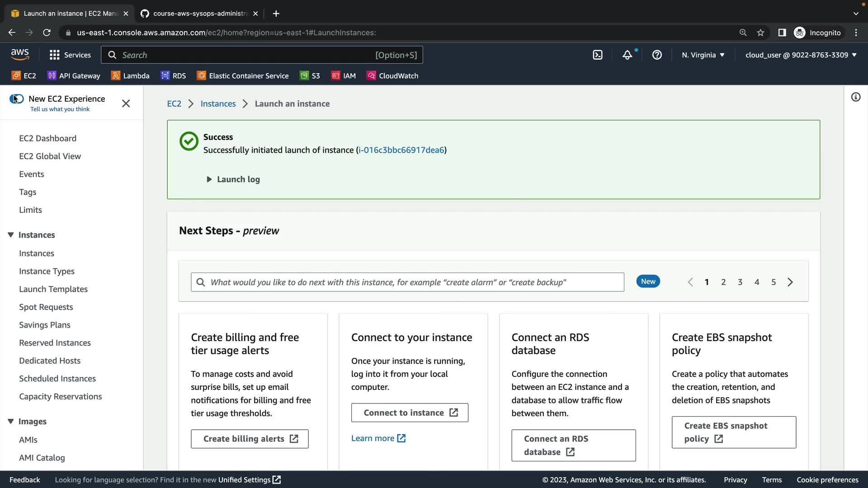Go to page 3 of next steps
Screen dimensions: 868x488
tap(740, 282)
